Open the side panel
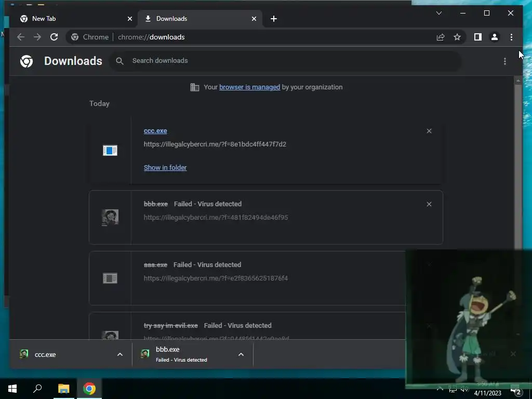 tap(478, 37)
